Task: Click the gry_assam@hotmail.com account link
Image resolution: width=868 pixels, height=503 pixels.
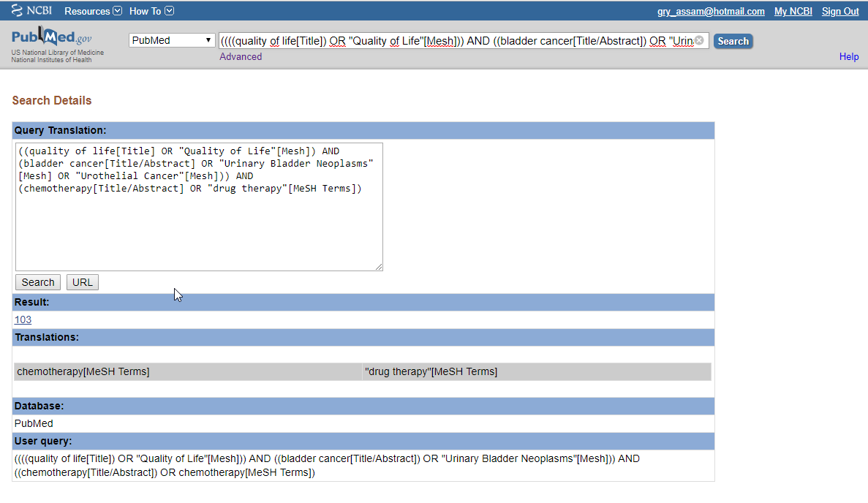Action: coord(711,12)
